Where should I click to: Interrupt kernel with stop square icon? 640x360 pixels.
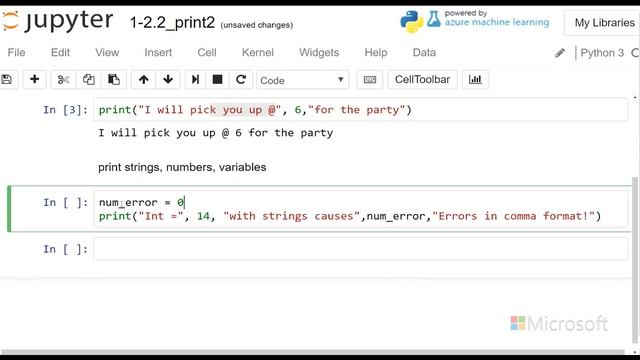click(218, 79)
